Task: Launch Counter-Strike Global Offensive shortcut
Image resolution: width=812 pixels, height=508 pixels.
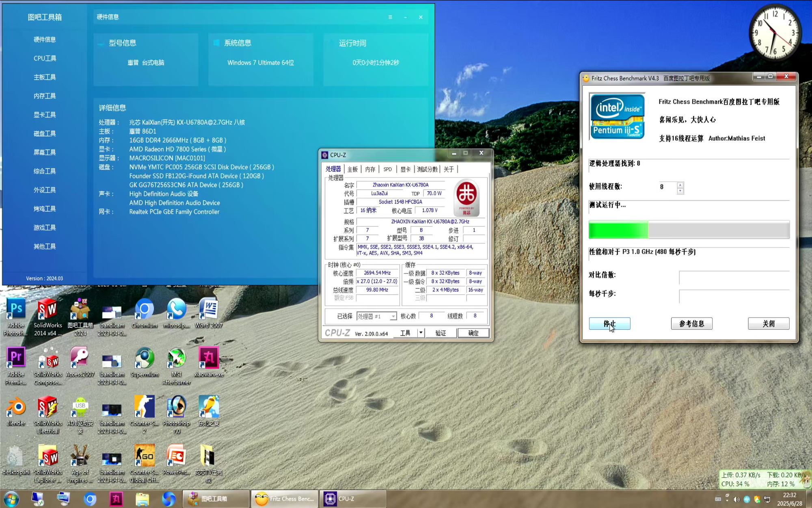Action: (x=144, y=464)
